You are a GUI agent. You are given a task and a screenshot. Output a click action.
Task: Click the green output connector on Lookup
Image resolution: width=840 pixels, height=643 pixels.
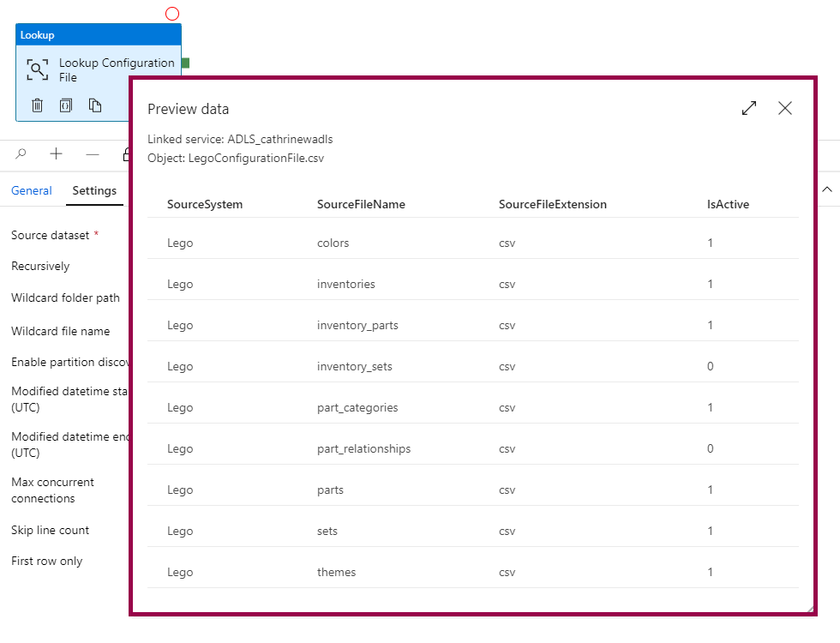coord(185,63)
